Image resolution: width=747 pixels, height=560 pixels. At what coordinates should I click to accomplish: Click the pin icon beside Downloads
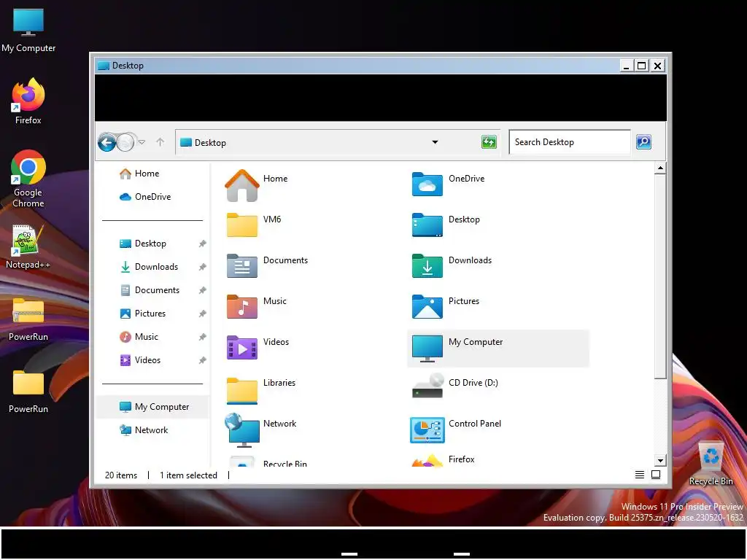(203, 267)
